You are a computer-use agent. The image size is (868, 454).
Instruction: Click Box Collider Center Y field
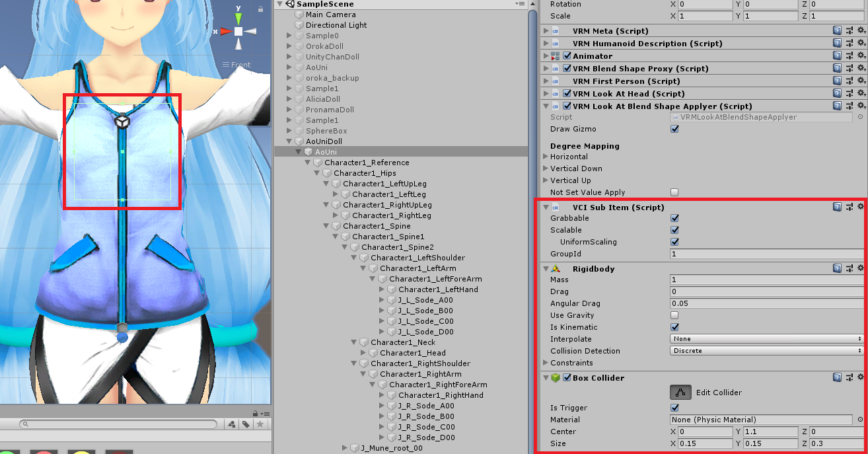click(x=770, y=432)
